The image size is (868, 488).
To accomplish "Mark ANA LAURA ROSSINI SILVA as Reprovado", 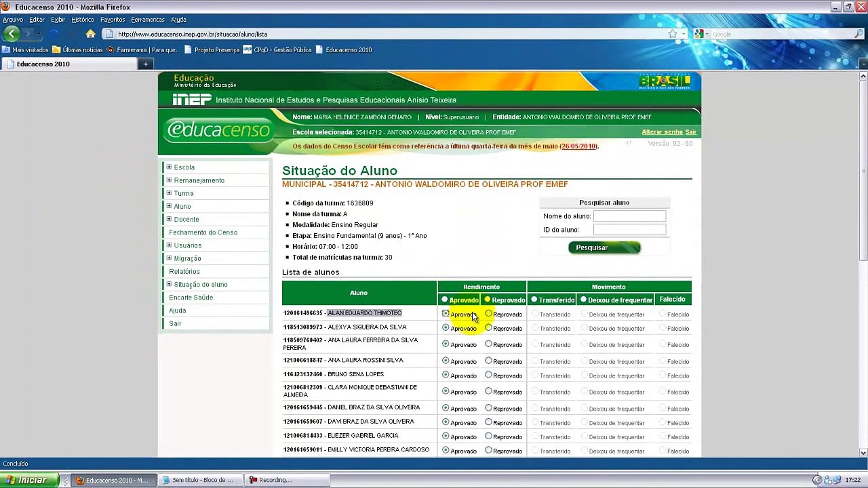I will (x=488, y=361).
